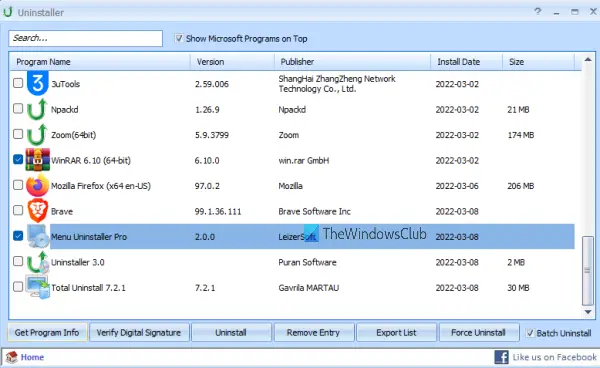Click version 99.1.36.111 cell
This screenshot has width=600, height=368.
tap(218, 211)
